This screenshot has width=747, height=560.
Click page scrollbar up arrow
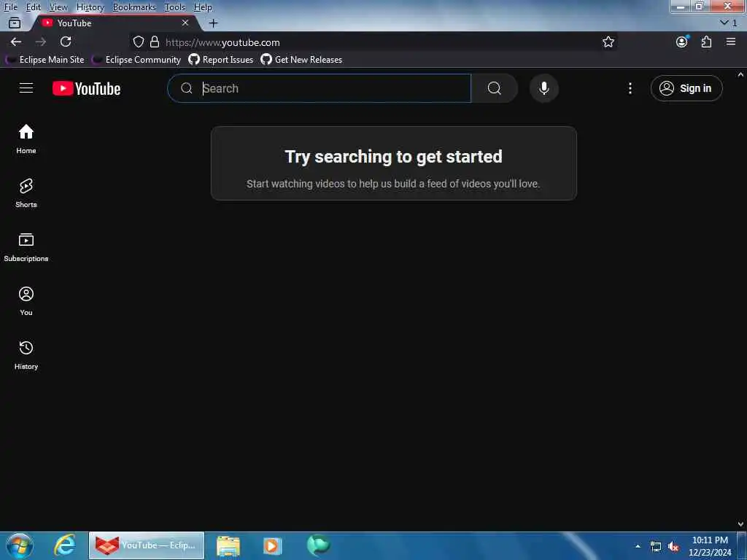740,74
